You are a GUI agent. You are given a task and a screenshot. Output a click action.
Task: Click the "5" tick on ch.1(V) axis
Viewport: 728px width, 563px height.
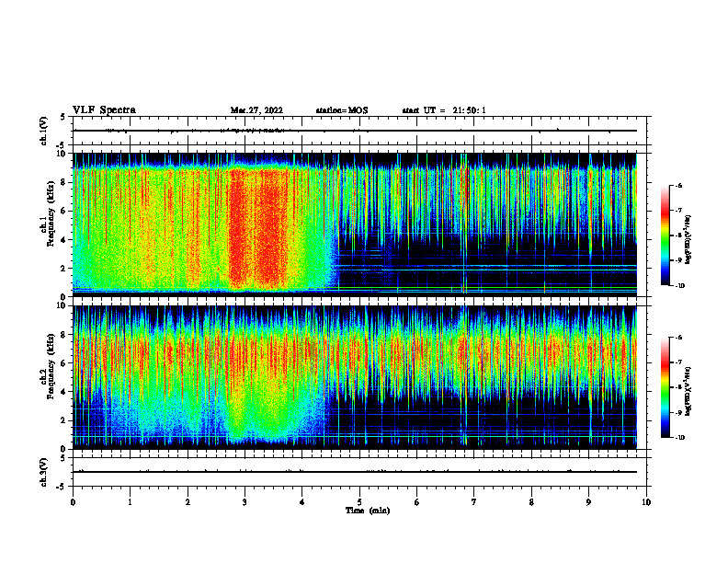point(64,117)
